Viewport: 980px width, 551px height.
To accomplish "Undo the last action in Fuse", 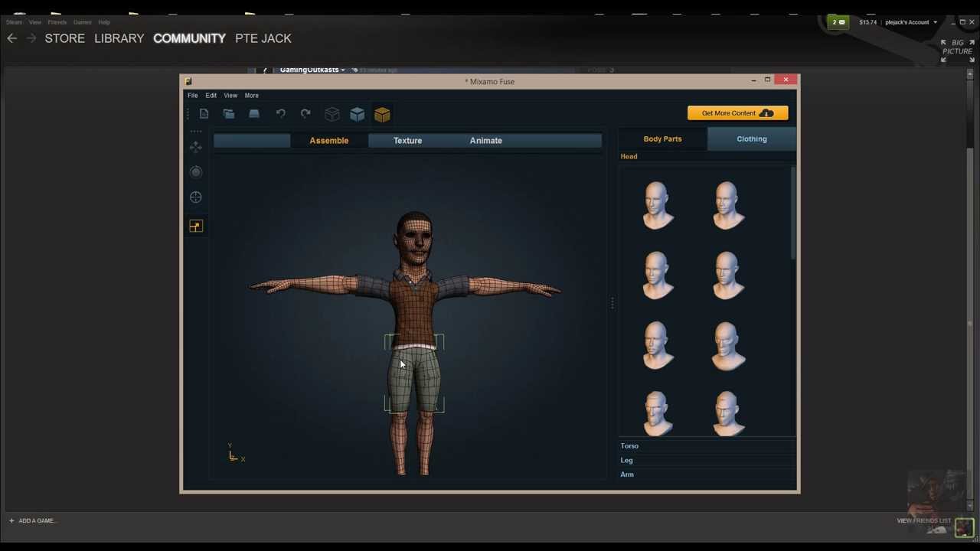I will click(x=280, y=114).
